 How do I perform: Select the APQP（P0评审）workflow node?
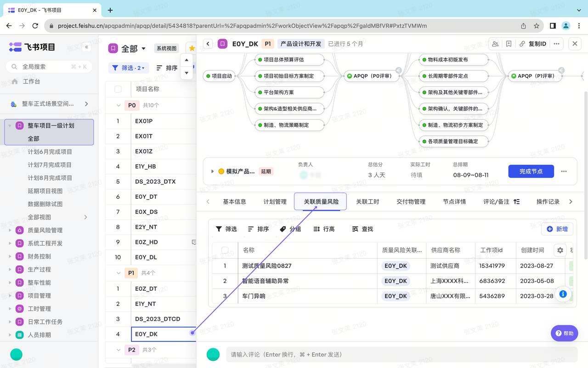click(x=372, y=76)
